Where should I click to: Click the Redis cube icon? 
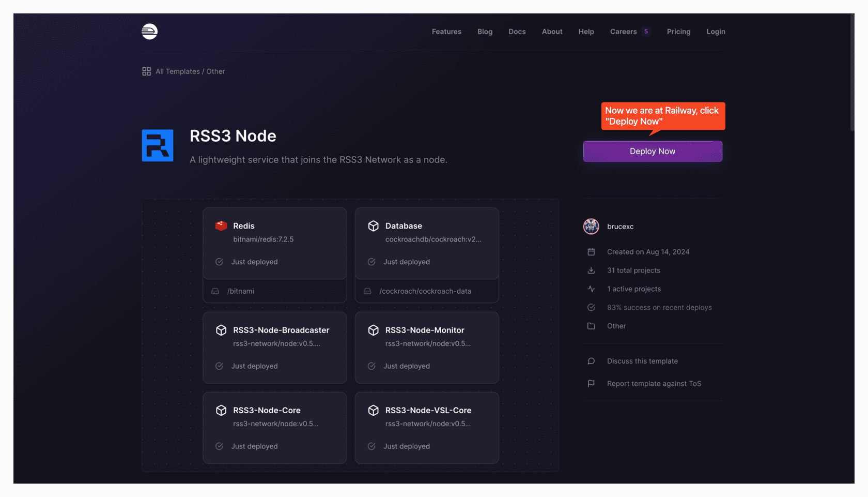coord(221,226)
